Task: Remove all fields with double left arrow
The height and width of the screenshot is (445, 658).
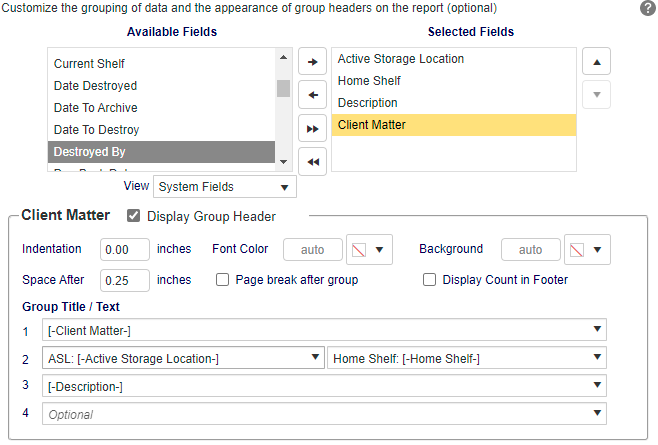Action: coord(312,162)
